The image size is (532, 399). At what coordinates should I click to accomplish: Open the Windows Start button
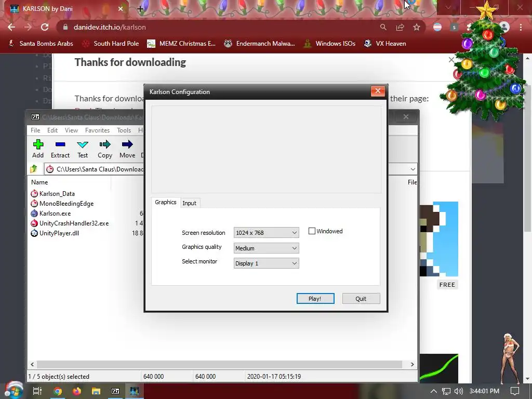(13, 391)
